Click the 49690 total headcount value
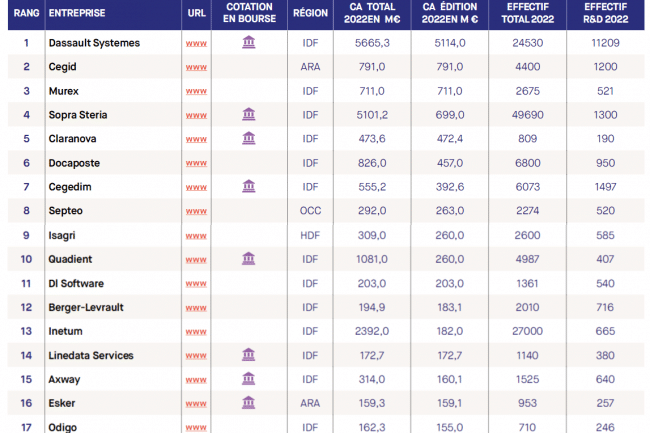The width and height of the screenshot is (650, 433). pos(528,115)
